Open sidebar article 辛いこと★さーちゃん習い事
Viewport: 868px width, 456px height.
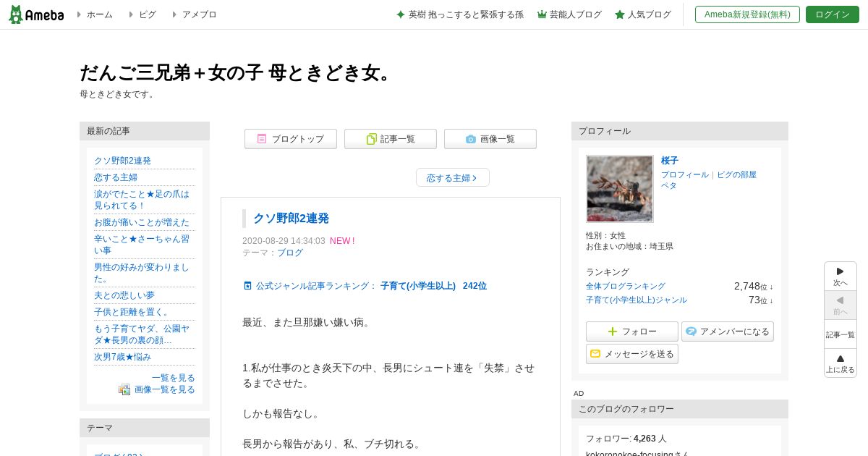pos(142,245)
